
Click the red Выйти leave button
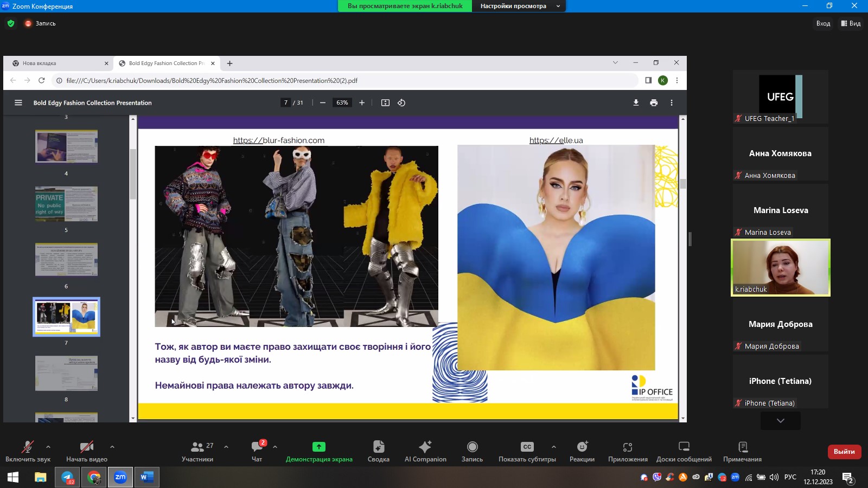click(x=844, y=451)
